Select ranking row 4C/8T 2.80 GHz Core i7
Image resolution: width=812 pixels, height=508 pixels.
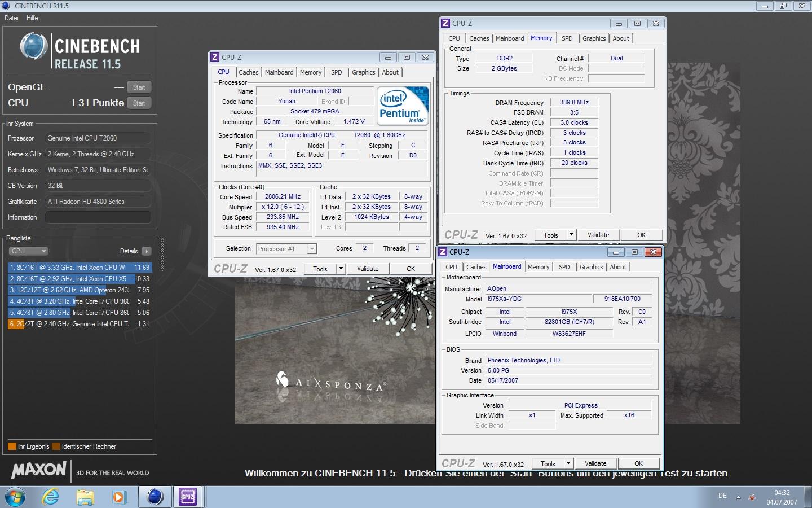pos(80,313)
